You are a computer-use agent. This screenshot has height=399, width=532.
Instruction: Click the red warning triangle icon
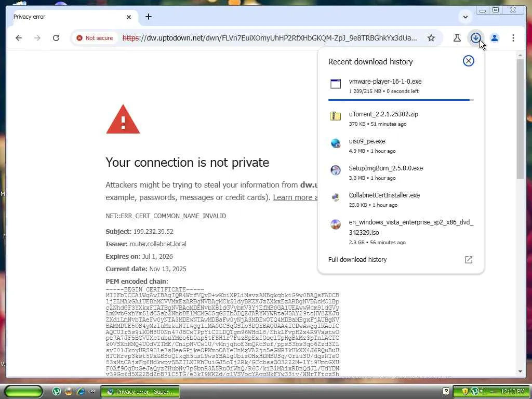click(x=123, y=119)
